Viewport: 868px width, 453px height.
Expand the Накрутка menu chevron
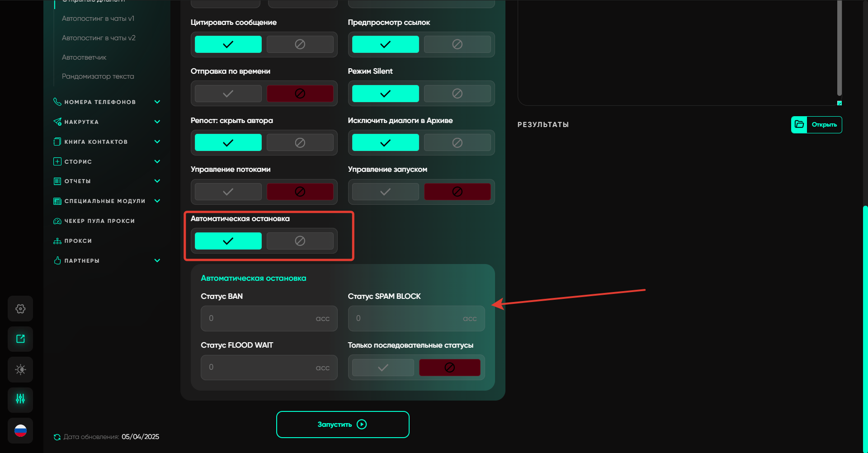click(157, 122)
